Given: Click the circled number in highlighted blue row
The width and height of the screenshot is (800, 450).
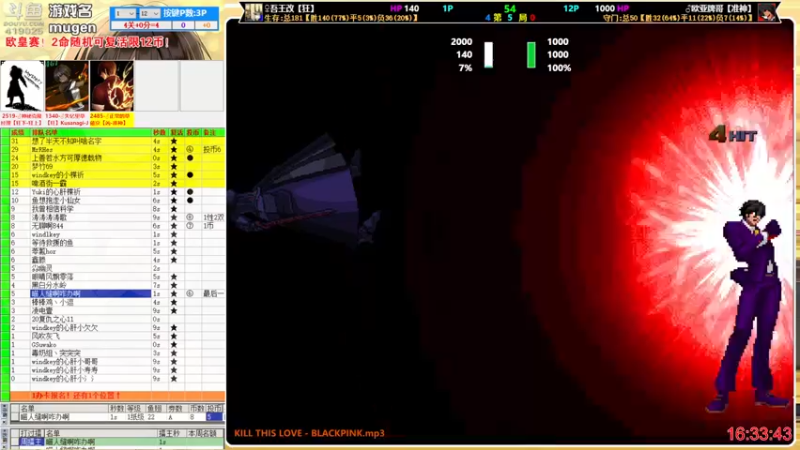Looking at the screenshot, I should [190, 294].
